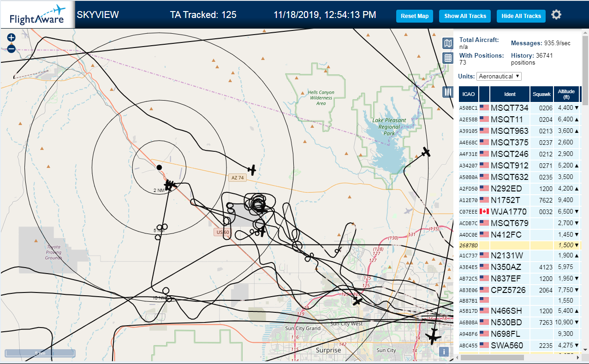
Task: Select aircraft icon near AZ 74 label
Action: [251, 170]
